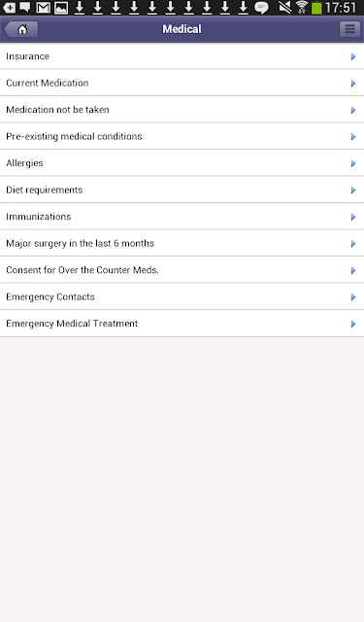Tap the home back button
The width and height of the screenshot is (364, 622).
tap(21, 29)
